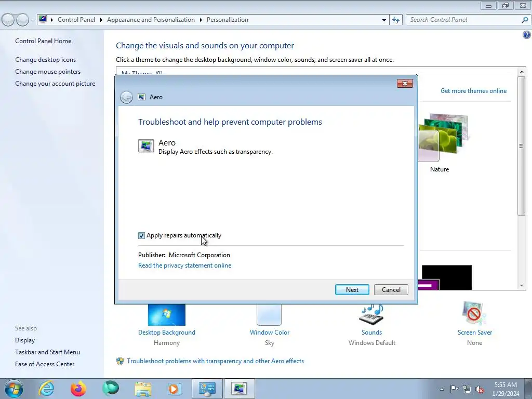
Task: Click the Aero icon in the dialog title
Action: pyautogui.click(x=141, y=97)
